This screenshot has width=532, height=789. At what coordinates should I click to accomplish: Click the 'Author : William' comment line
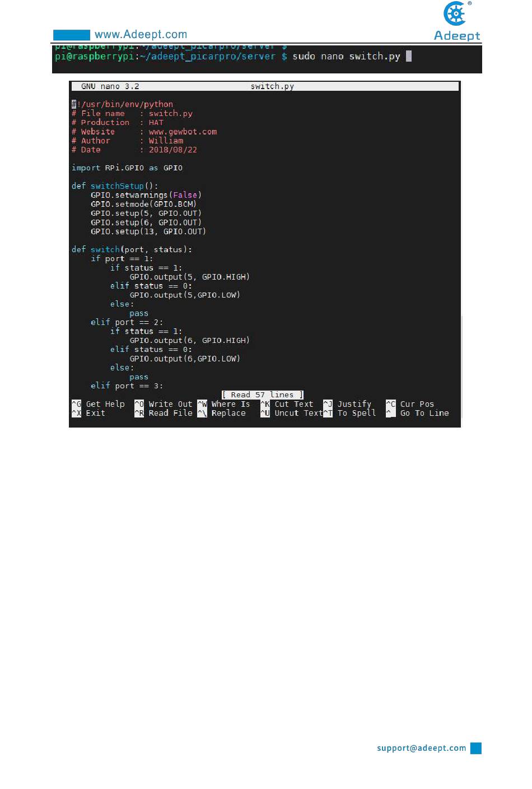pyautogui.click(x=127, y=141)
